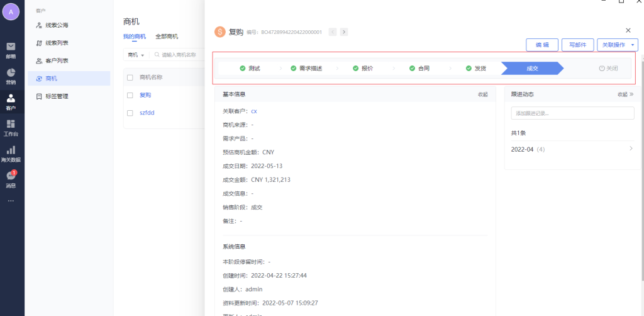Open the 邮箱 mail icon in sidebar
644x316 pixels.
[x=11, y=49]
